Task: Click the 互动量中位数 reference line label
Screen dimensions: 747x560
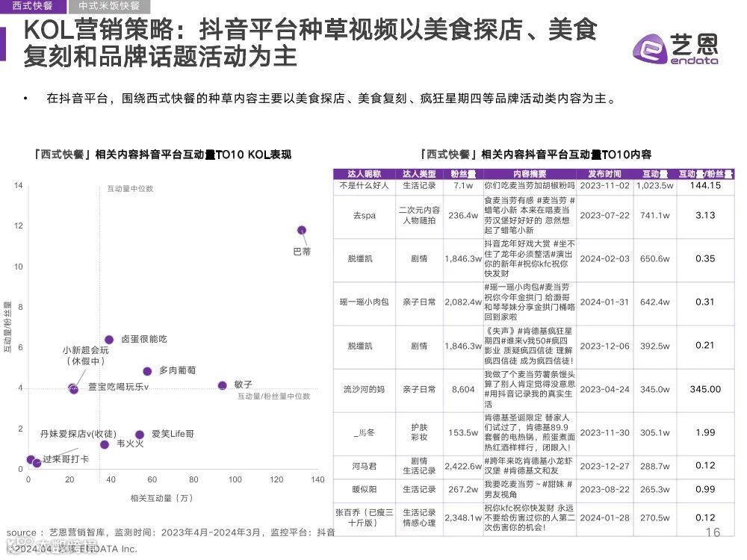Action: pos(130,189)
